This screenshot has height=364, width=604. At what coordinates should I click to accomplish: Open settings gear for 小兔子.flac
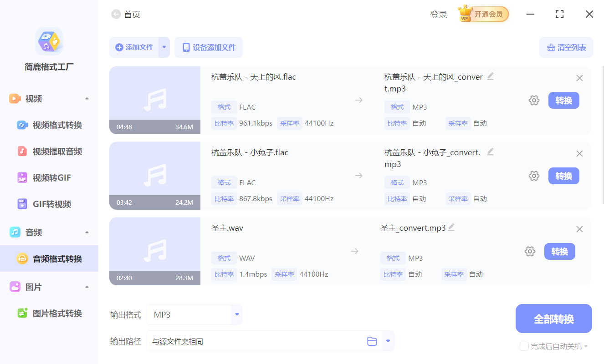click(x=534, y=176)
